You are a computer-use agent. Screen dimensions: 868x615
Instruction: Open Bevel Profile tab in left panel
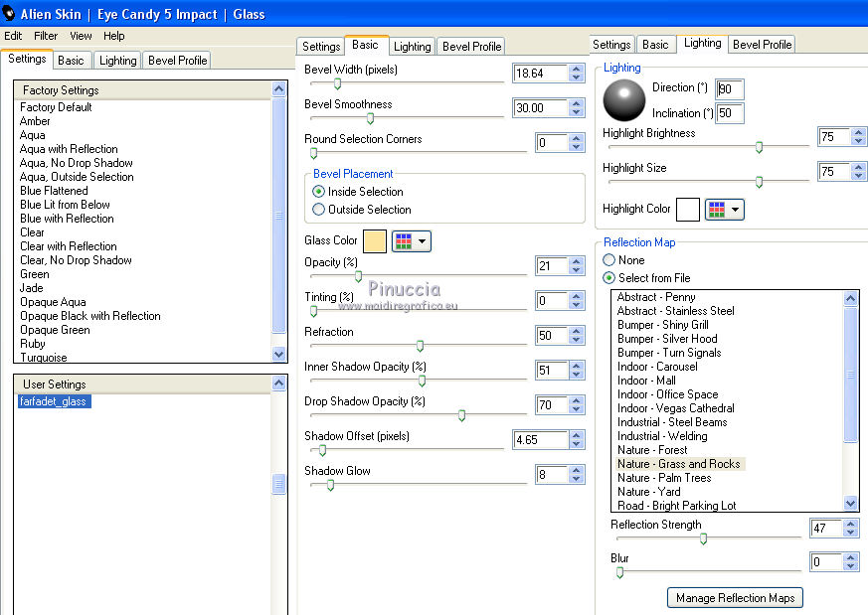177,61
